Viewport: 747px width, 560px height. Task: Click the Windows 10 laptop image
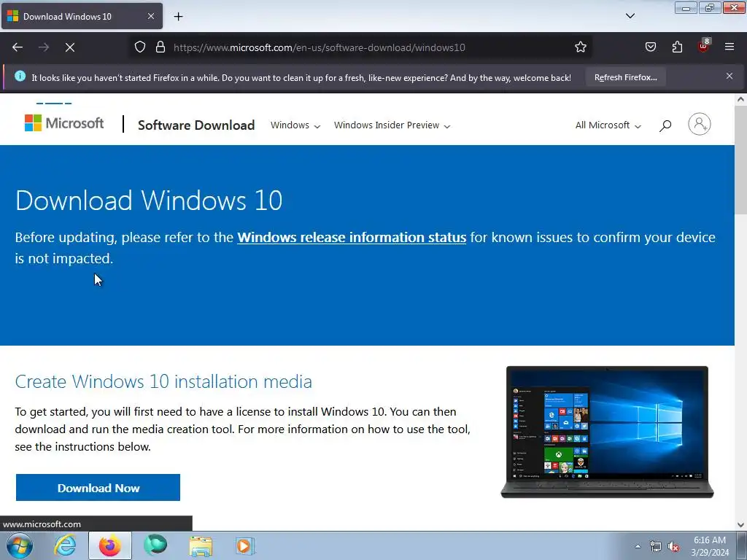tap(607, 432)
